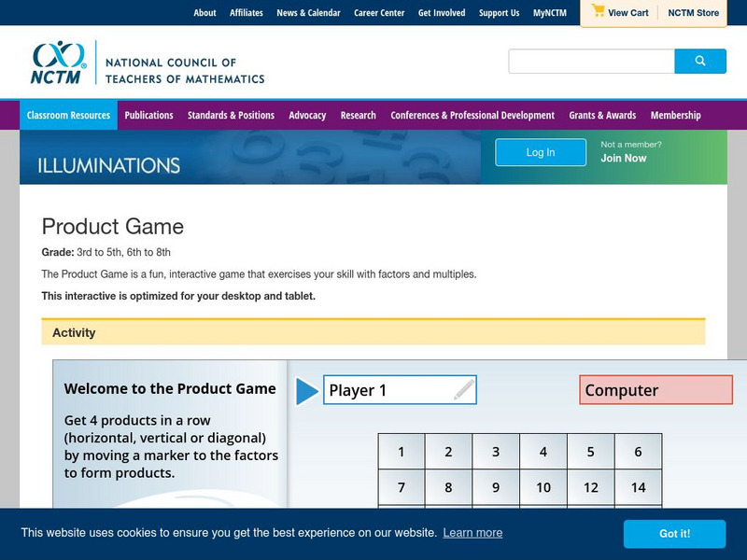
Task: Go to News & Calendar
Action: pos(309,13)
